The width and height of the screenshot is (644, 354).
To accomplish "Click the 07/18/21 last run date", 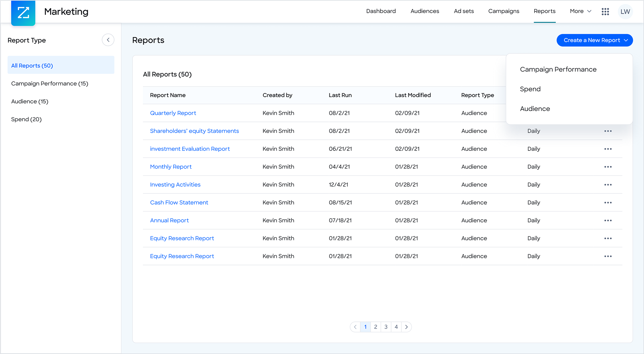I will click(340, 220).
